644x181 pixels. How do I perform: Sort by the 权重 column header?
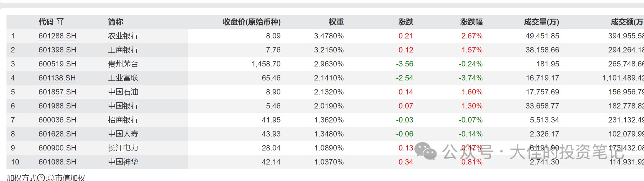336,22
